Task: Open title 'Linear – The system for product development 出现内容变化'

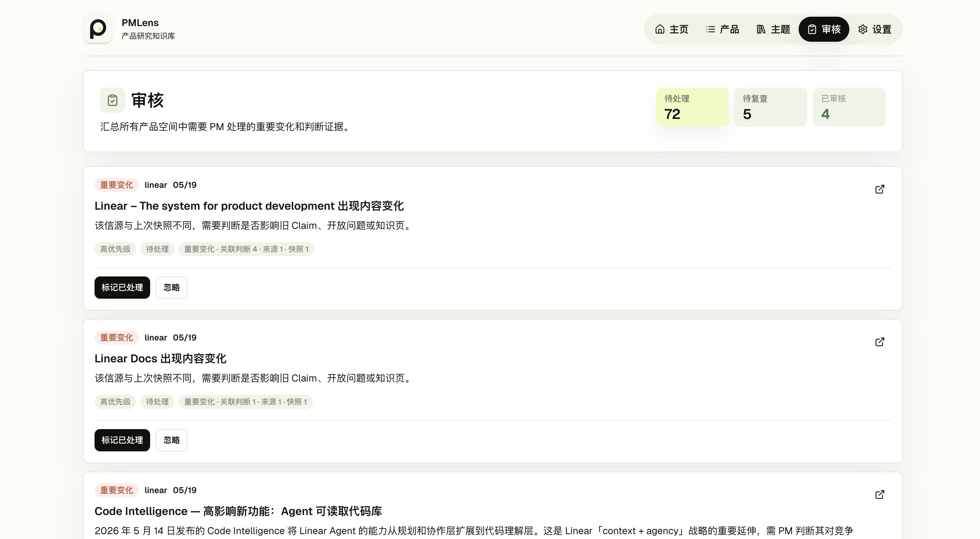Action: tap(249, 206)
